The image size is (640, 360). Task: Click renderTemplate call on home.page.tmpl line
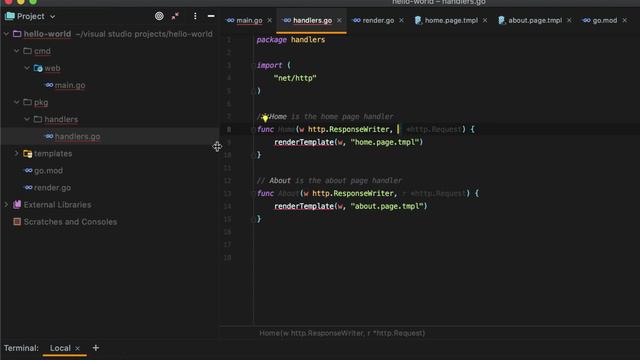pyautogui.click(x=304, y=142)
